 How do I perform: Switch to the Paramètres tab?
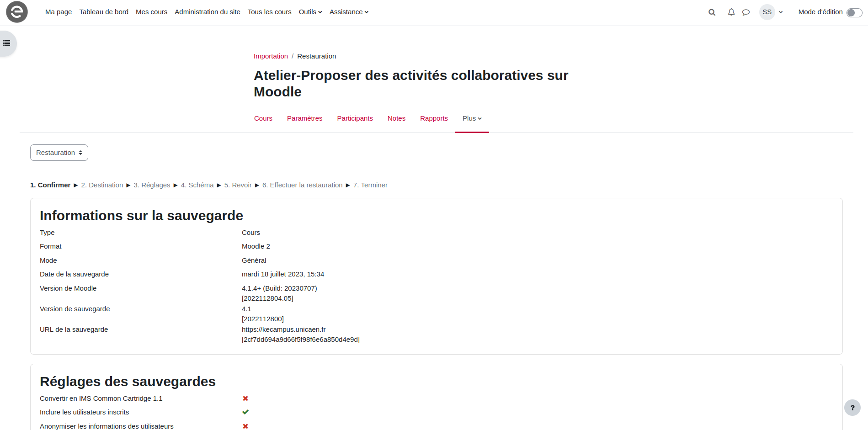[x=304, y=118]
